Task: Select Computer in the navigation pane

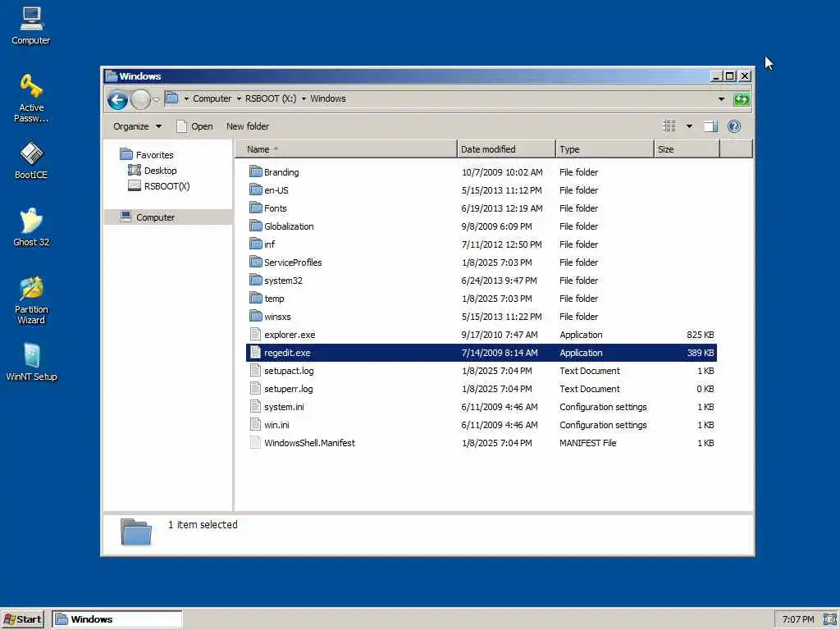Action: 155,217
